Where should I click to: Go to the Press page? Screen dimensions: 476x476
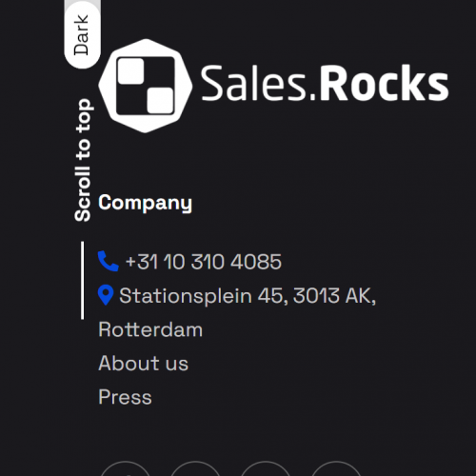coord(125,397)
